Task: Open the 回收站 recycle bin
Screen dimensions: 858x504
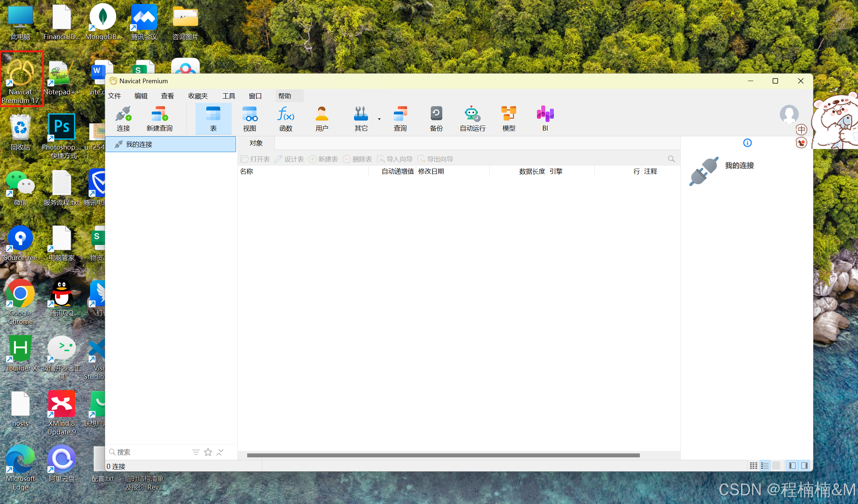Action: (20, 132)
